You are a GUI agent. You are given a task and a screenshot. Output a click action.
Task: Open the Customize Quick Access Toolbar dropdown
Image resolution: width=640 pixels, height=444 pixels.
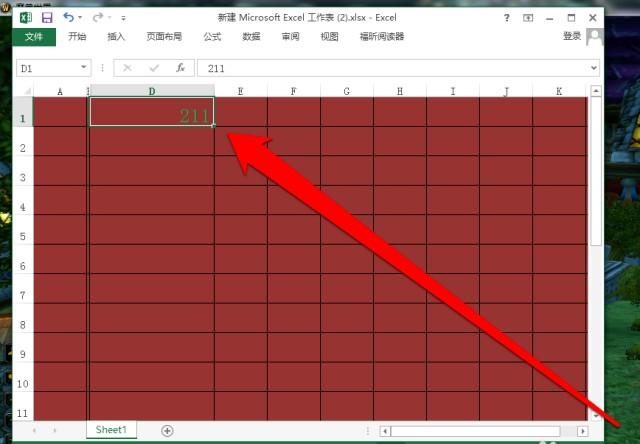click(x=123, y=18)
